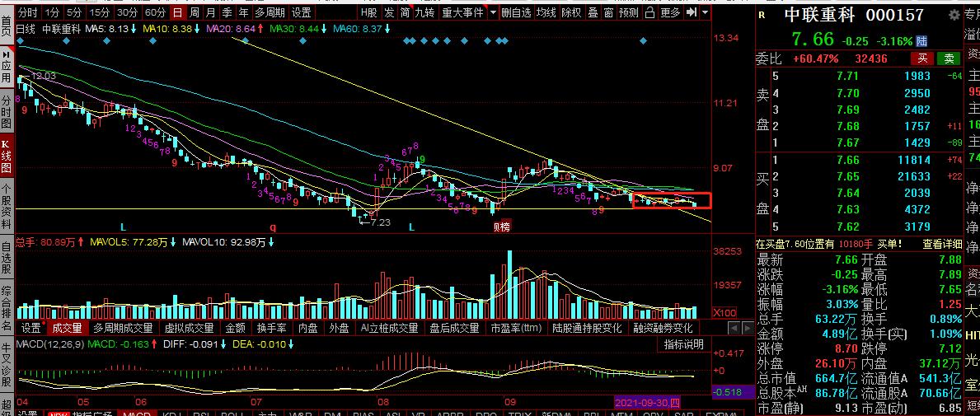Open 多周期 multi-period view
This screenshot has width=980, height=416.
(x=270, y=12)
